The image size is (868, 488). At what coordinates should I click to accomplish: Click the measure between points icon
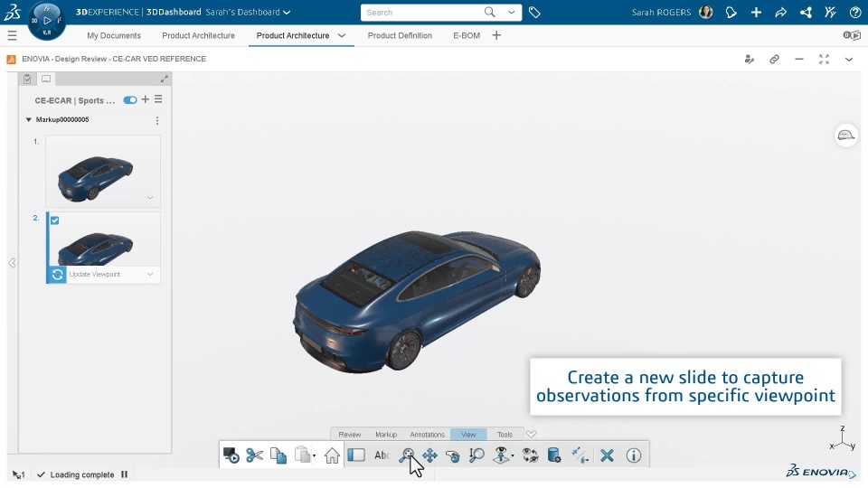coord(580,455)
